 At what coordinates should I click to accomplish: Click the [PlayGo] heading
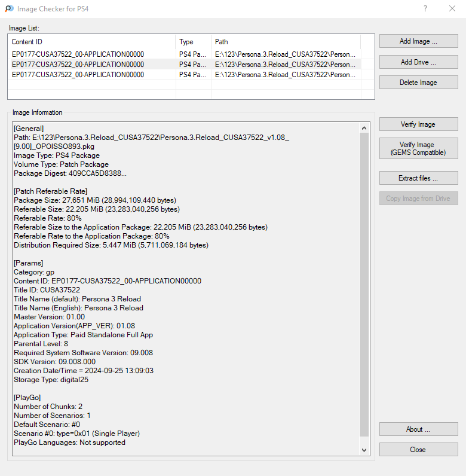(x=27, y=398)
